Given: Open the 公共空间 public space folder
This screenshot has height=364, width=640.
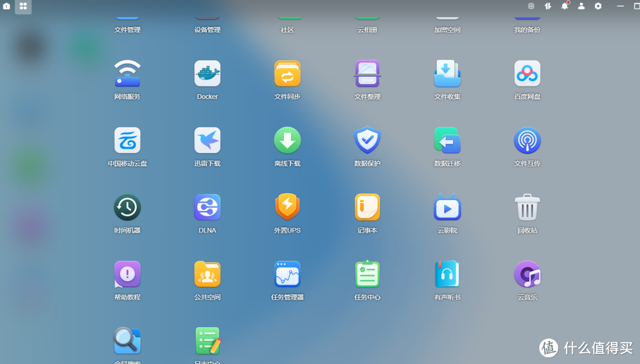Looking at the screenshot, I should tap(207, 274).
